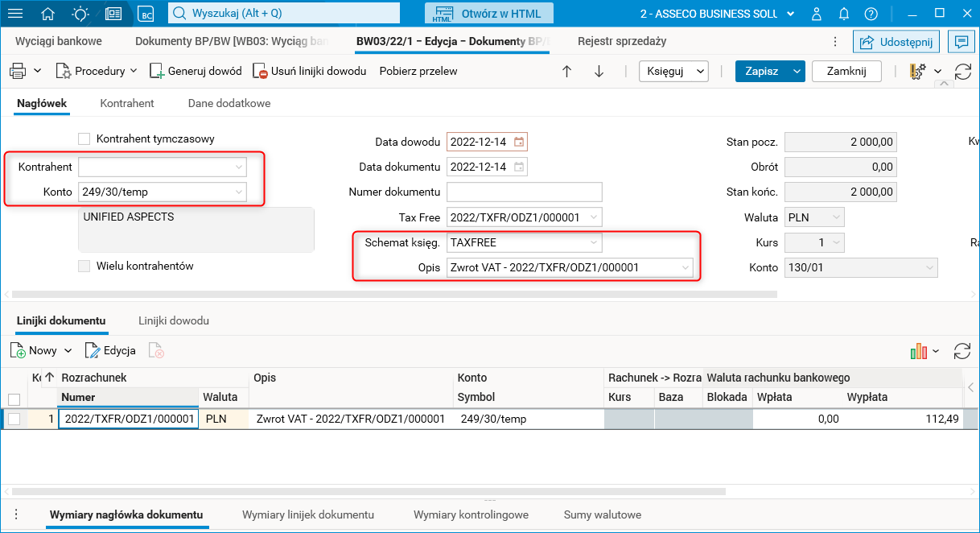Expand the Kontrahent dropdown

point(238,167)
